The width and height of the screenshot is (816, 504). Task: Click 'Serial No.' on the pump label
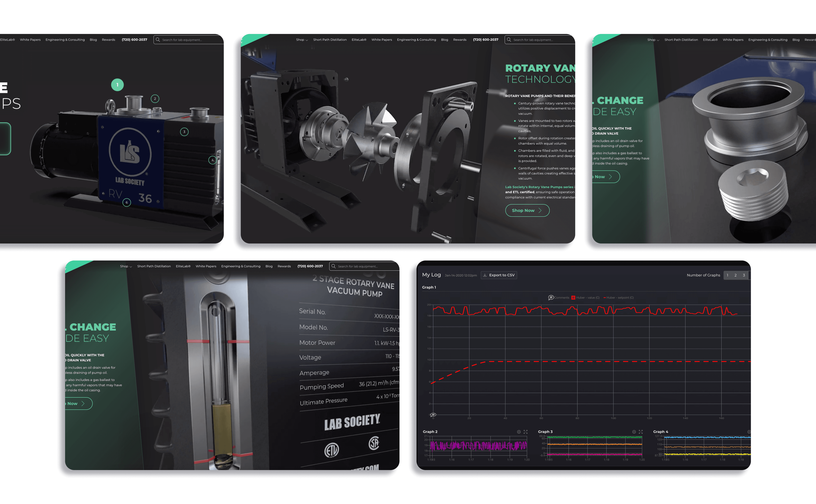(x=312, y=311)
